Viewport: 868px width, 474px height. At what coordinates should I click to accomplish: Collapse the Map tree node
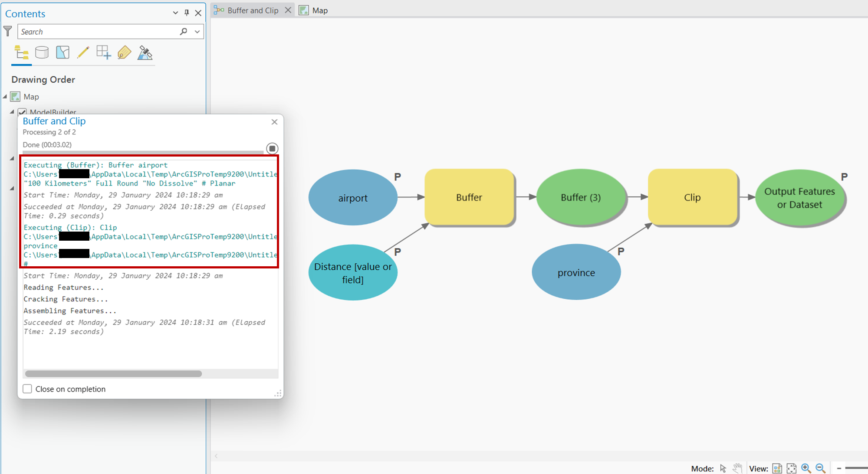pyautogui.click(x=5, y=97)
